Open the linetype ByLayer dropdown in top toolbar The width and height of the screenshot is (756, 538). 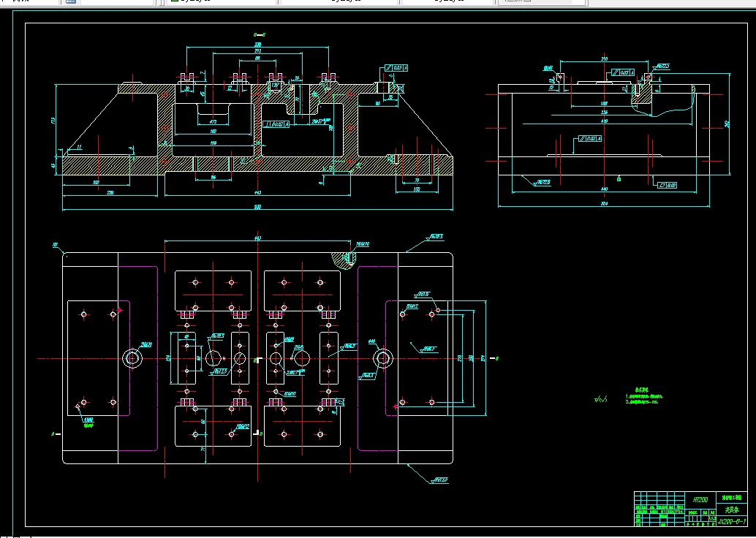coord(339,1)
